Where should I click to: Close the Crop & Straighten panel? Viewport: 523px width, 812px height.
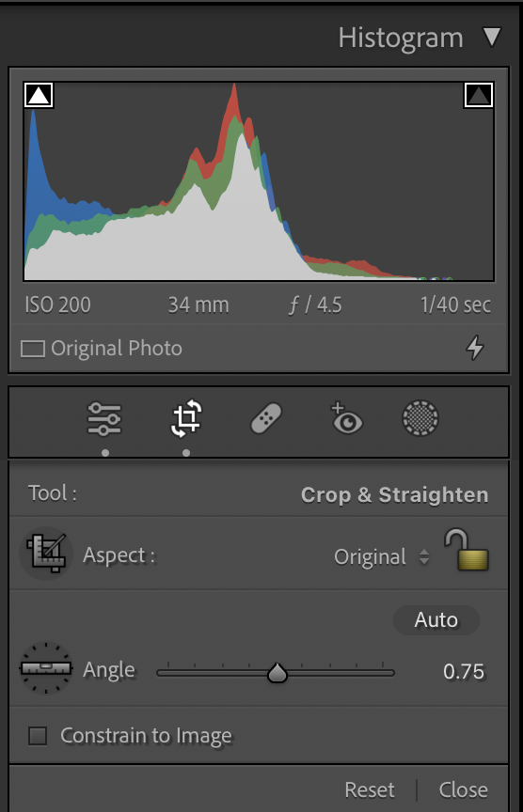click(463, 790)
